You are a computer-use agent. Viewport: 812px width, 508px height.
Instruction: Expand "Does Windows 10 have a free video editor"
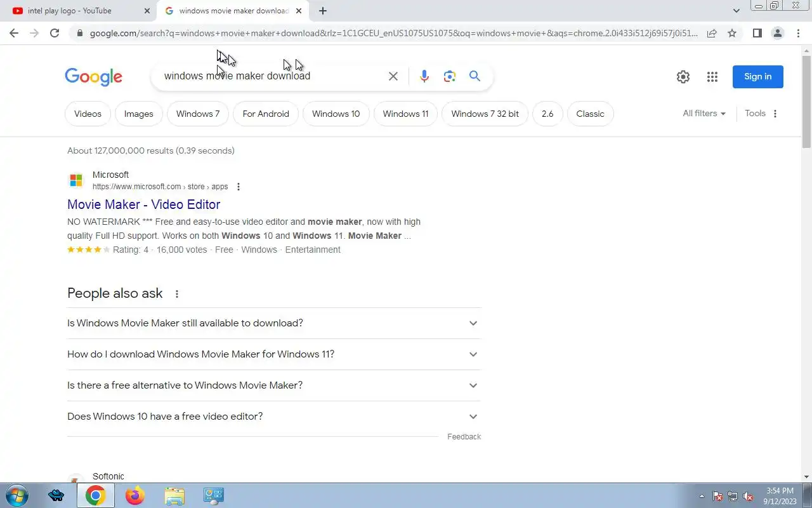click(x=274, y=417)
